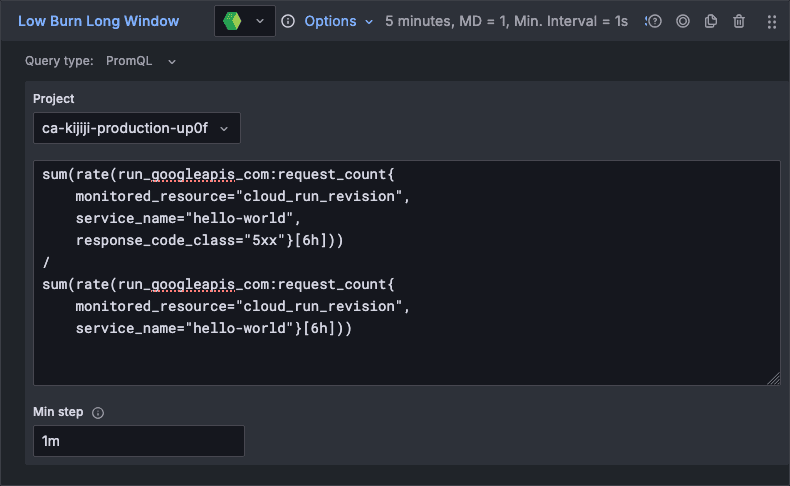The width and height of the screenshot is (790, 486).
Task: Open the query help icon
Action: pyautogui.click(x=654, y=21)
